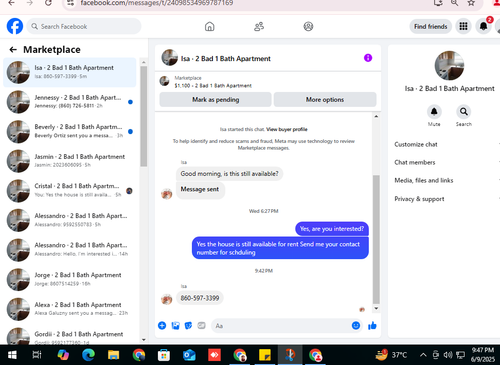Choose a sticker in the composer
The height and width of the screenshot is (365, 500).
click(188, 326)
